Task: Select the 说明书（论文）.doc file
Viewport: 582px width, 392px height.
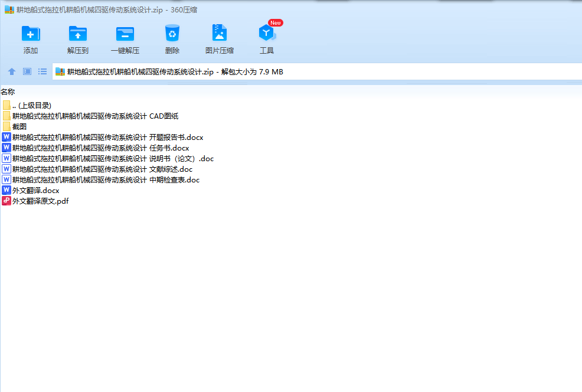Action: pyautogui.click(x=107, y=158)
